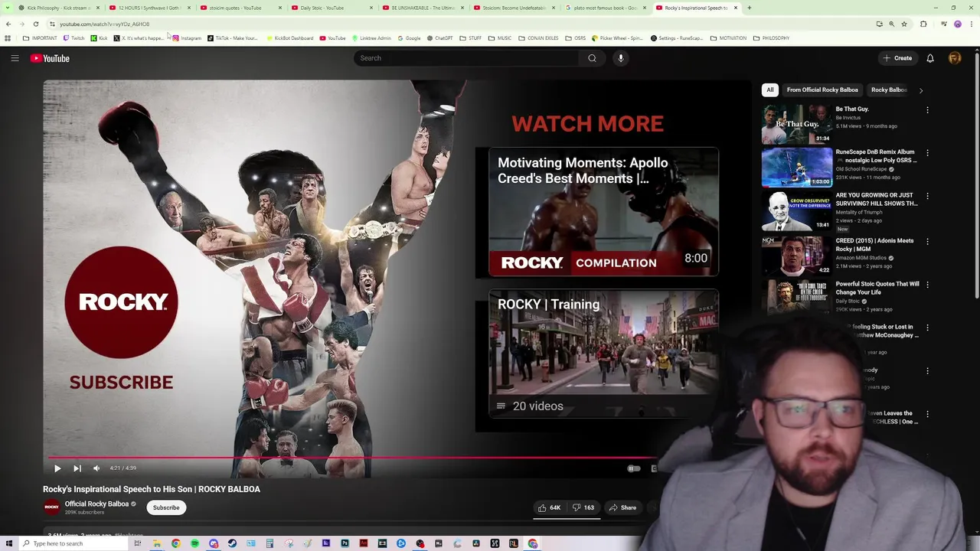This screenshot has width=980, height=551.
Task: Open Photoshop from the taskbar
Action: [345, 543]
